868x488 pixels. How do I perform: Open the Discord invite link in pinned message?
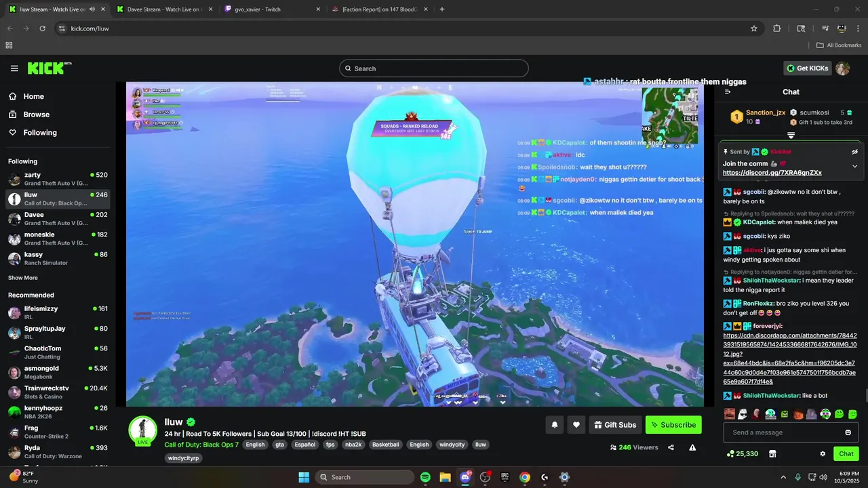tap(772, 173)
